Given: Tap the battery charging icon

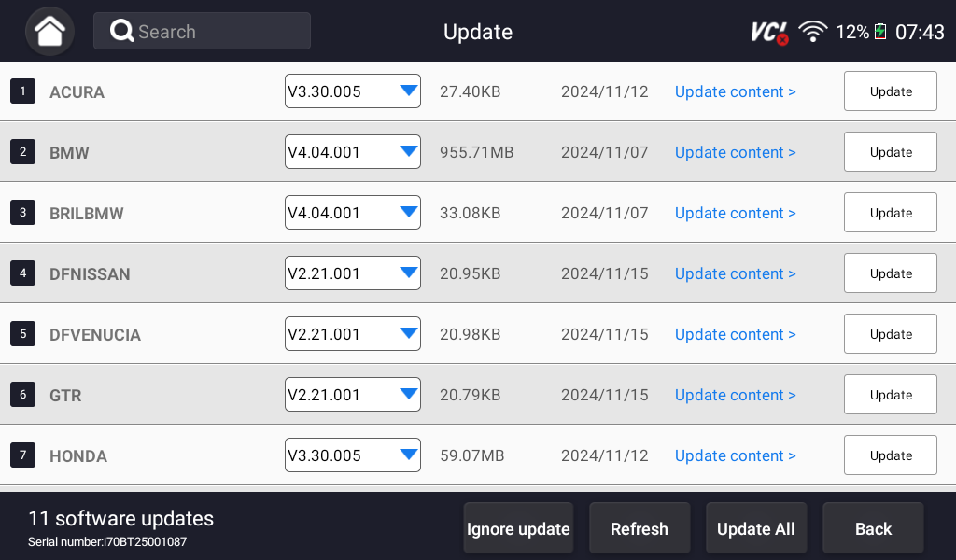Looking at the screenshot, I should pos(880,32).
